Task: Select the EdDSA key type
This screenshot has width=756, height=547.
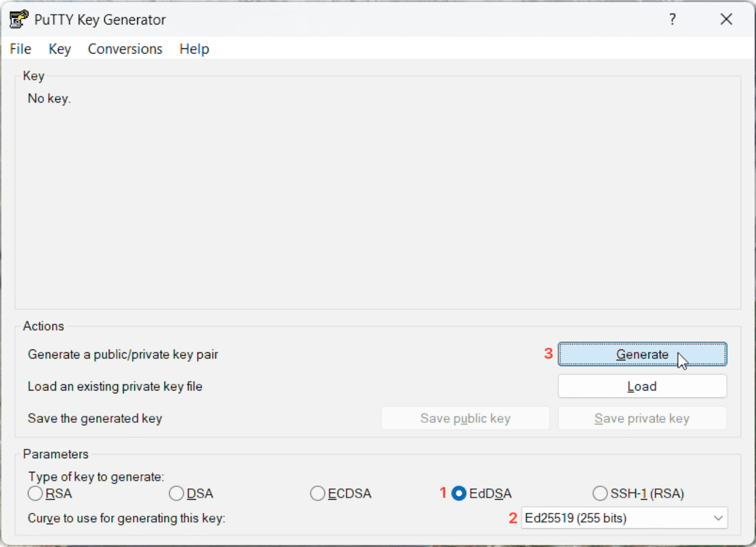Action: pos(482,493)
